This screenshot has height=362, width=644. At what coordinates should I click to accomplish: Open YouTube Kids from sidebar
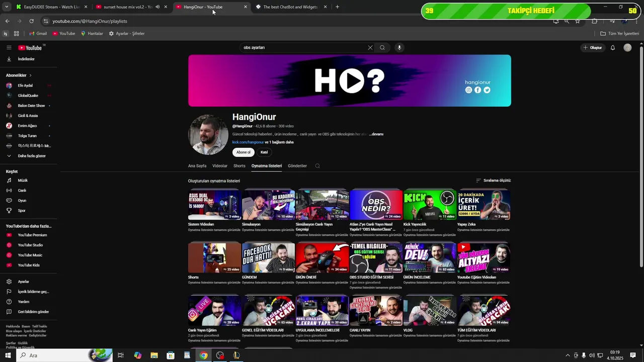pos(28,265)
